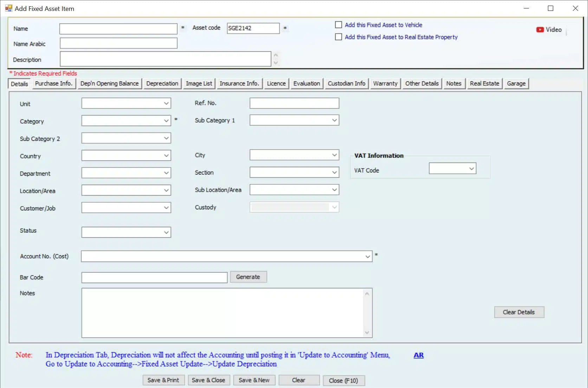
Task: Switch to the Depreciation tab
Action: pos(162,84)
